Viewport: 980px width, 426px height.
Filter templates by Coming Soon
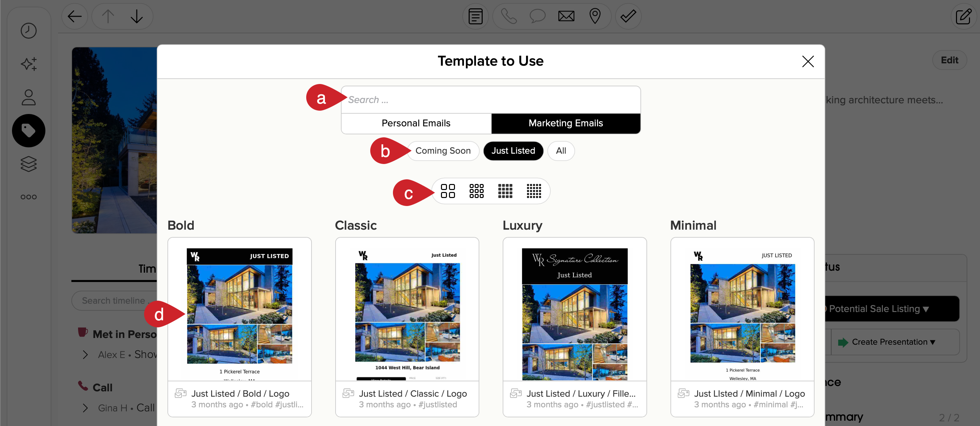coord(443,151)
